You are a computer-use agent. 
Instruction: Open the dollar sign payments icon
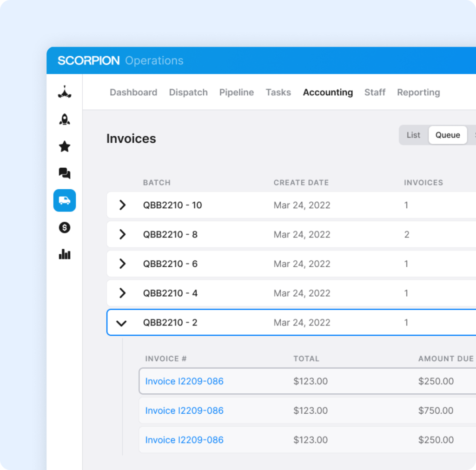(x=65, y=227)
